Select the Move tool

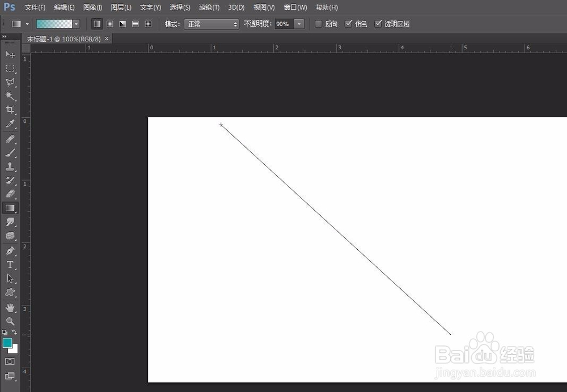[x=10, y=54]
